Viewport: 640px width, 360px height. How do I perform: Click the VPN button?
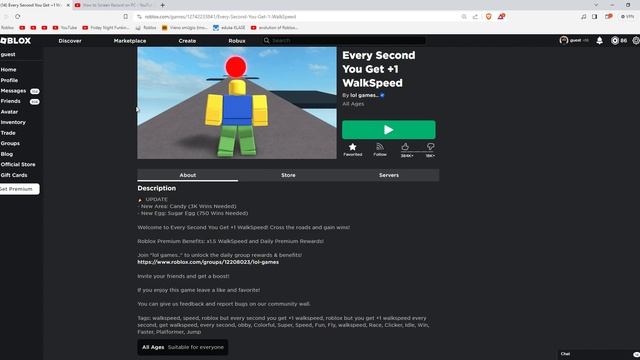pyautogui.click(x=628, y=16)
